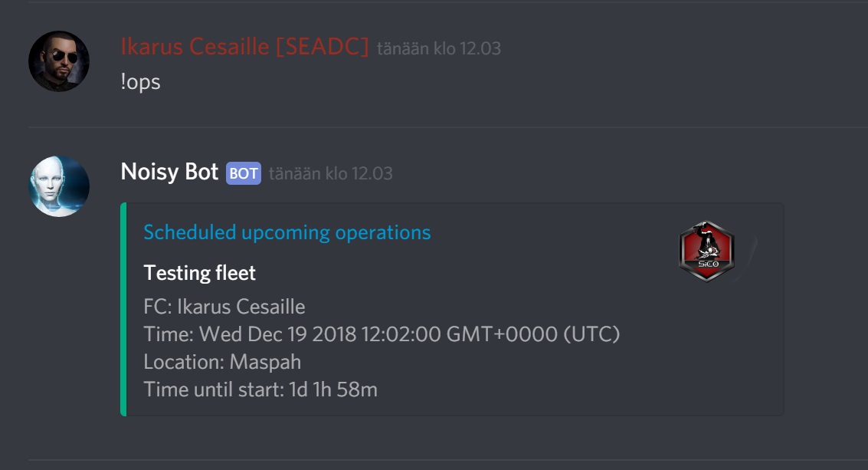Click the Ikarus Cesaille [SEADC] username
The height and width of the screenshot is (470, 868).
244,48
